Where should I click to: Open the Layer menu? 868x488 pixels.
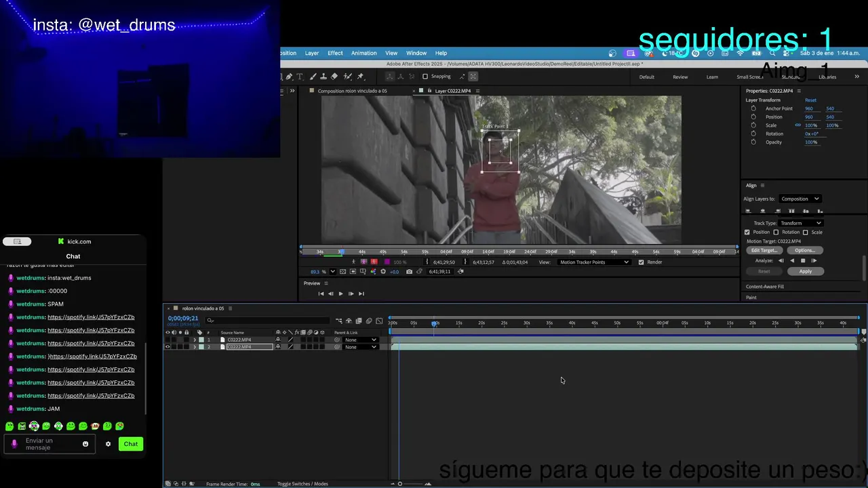click(312, 53)
